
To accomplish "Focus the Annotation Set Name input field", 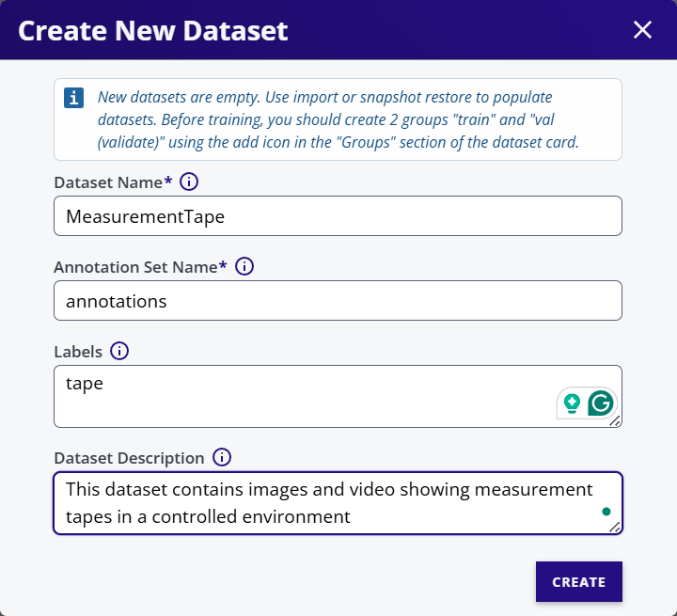I will point(338,301).
